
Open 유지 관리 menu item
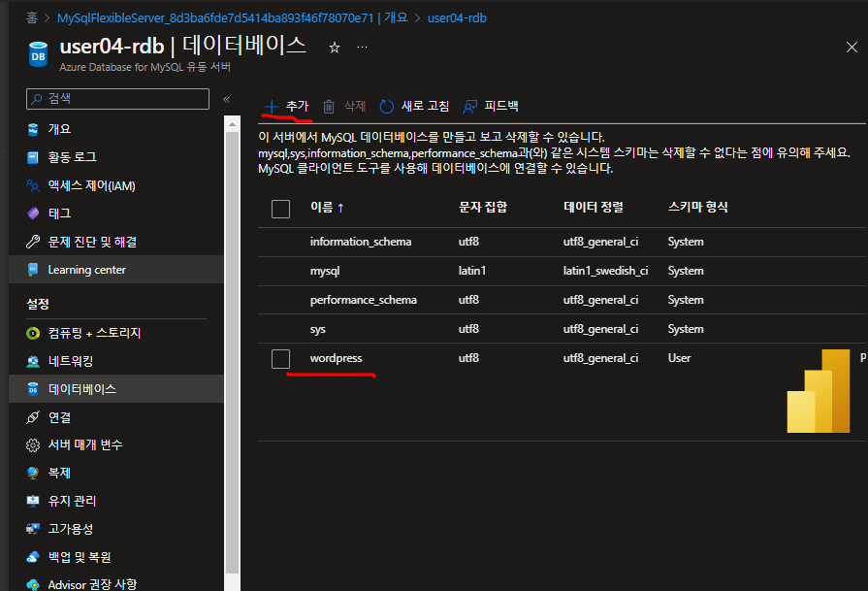pos(72,501)
